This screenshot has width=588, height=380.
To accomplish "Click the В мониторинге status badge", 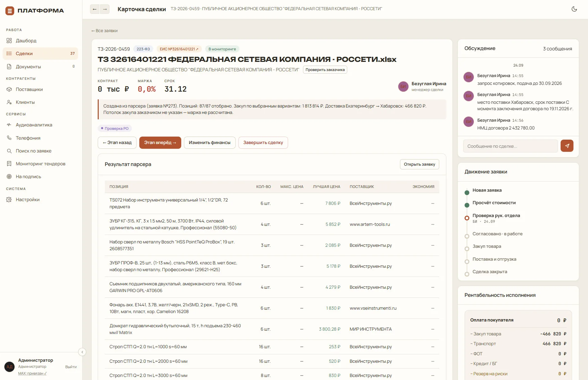I will point(222,49).
